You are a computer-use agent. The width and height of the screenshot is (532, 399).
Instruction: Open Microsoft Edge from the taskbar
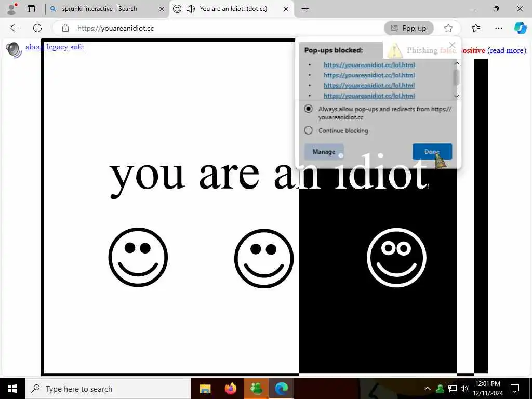pos(281,389)
